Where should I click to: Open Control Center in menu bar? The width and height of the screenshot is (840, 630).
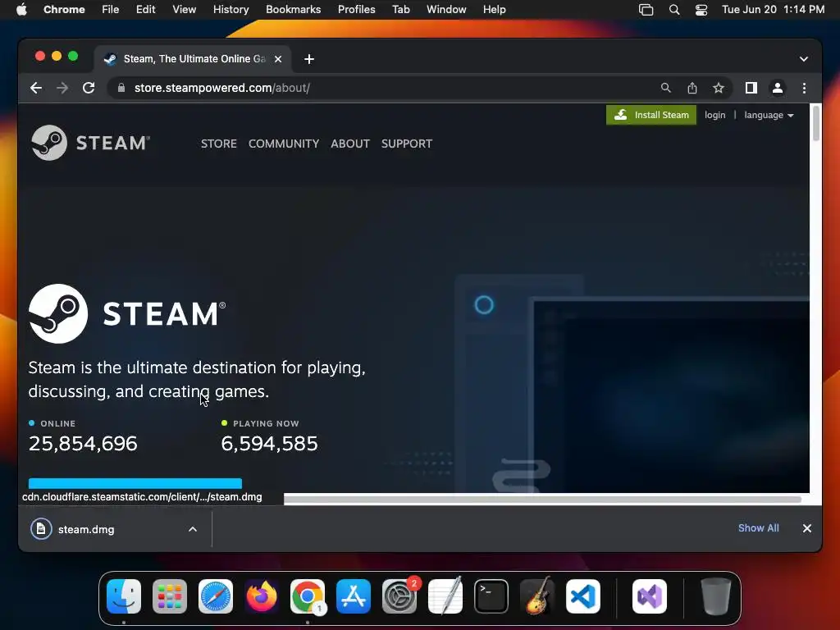click(x=701, y=10)
